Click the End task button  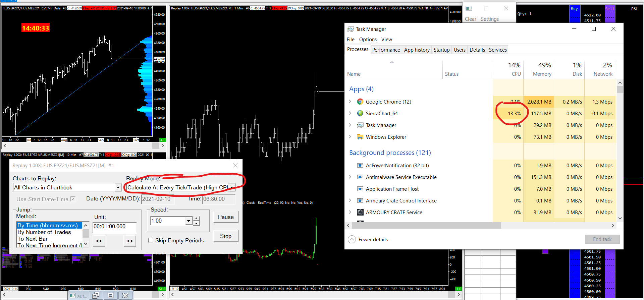pos(602,239)
